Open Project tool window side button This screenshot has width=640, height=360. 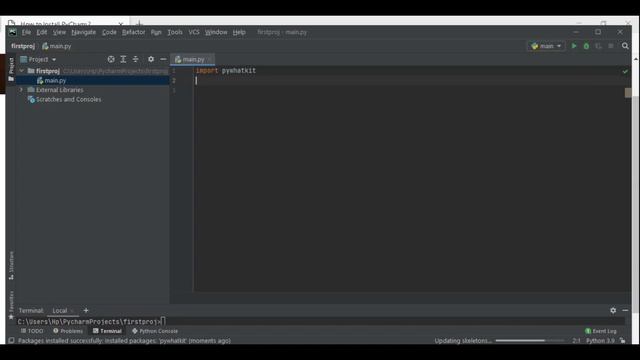pyautogui.click(x=11, y=69)
